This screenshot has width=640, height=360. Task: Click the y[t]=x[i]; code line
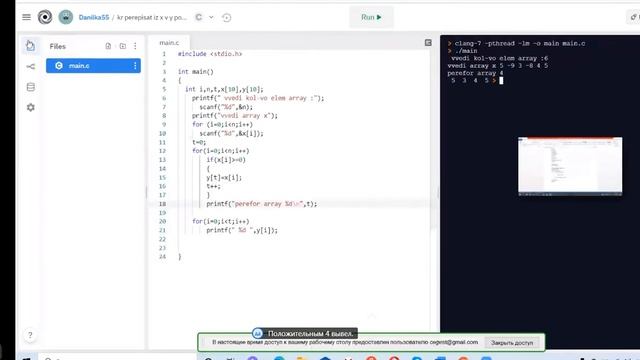(224, 178)
